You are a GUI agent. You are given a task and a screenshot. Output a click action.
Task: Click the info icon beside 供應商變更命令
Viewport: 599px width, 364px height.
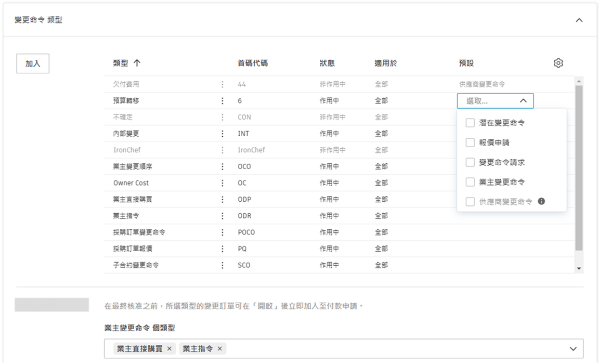tap(541, 201)
